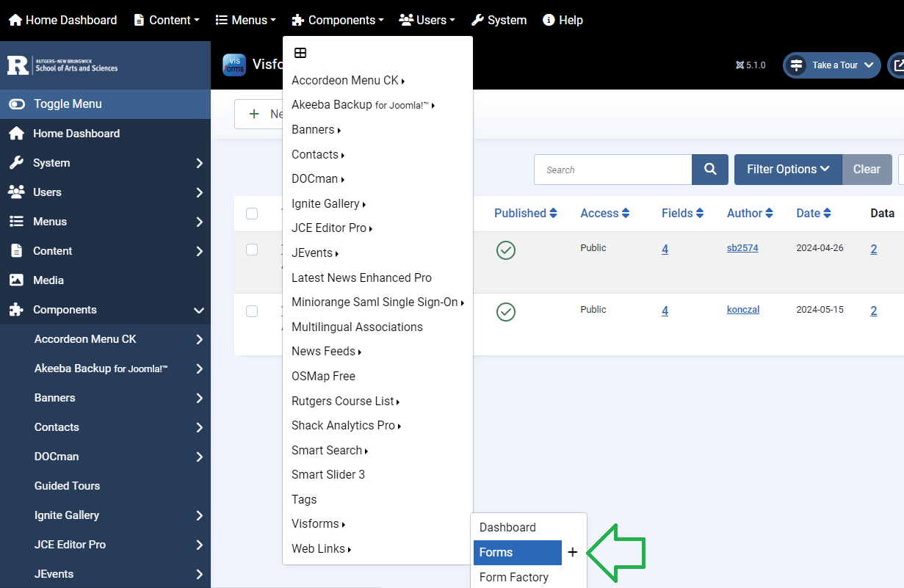Click the sidebar Users people icon

(x=16, y=192)
